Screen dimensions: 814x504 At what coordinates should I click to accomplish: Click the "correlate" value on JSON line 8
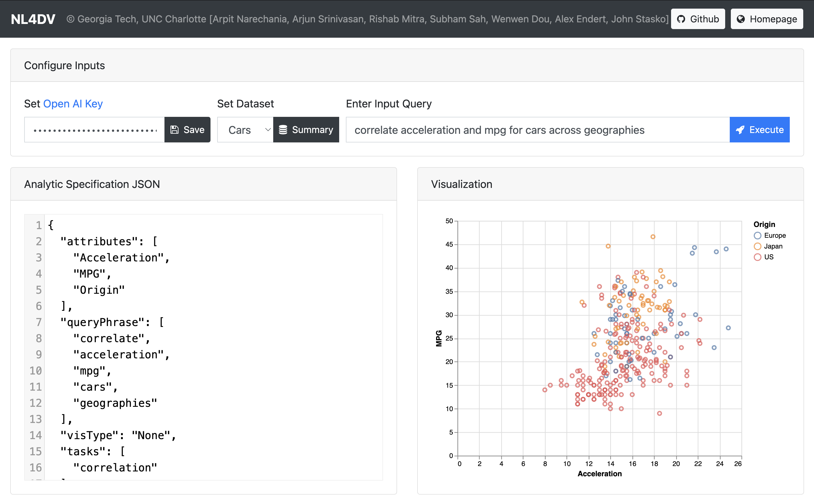coord(108,338)
